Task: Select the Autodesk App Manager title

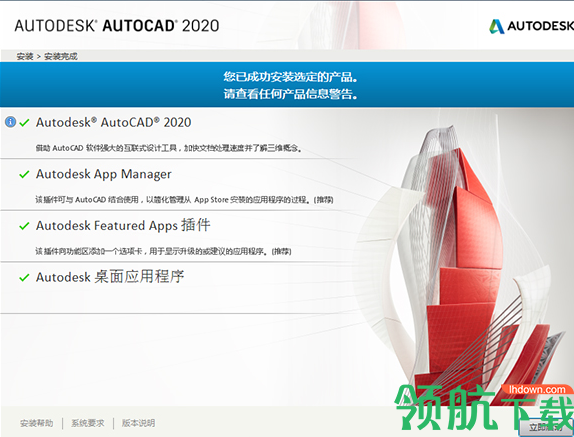Action: coord(104,174)
